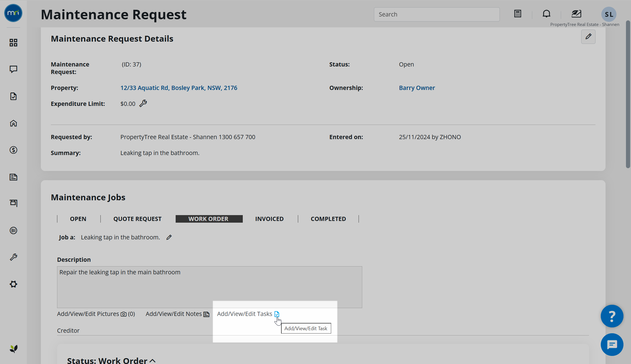
Task: Click the '(ID: 37)' text
Action: pos(131,64)
